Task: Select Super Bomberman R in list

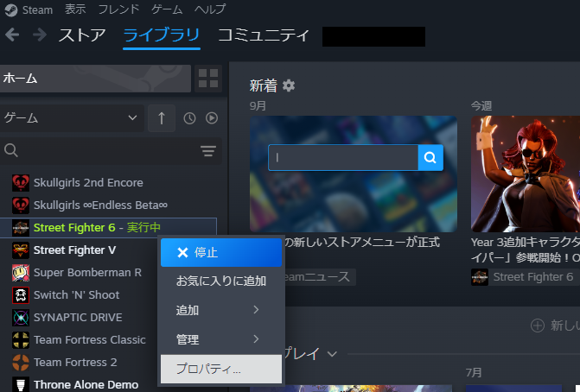Action: [x=87, y=273]
